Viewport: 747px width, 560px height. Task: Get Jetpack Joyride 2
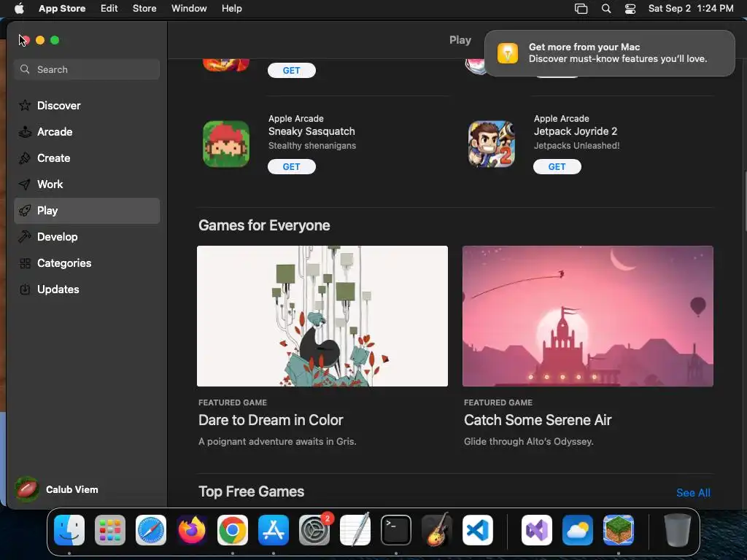(x=557, y=167)
